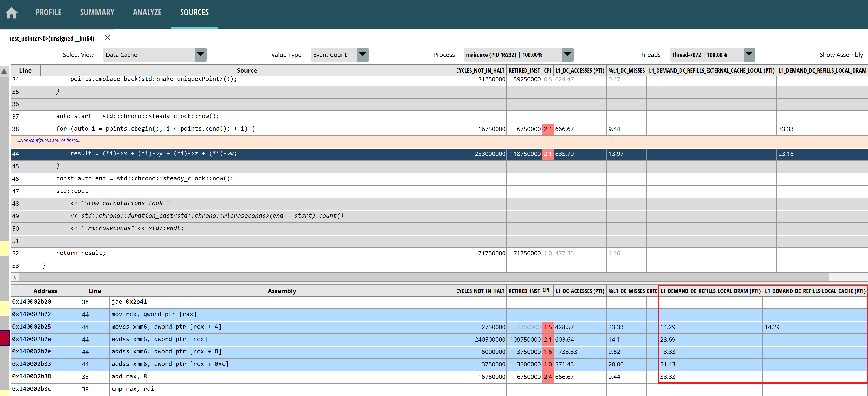868x396 pixels.
Task: Open the SUMMARY tab
Action: (x=97, y=12)
